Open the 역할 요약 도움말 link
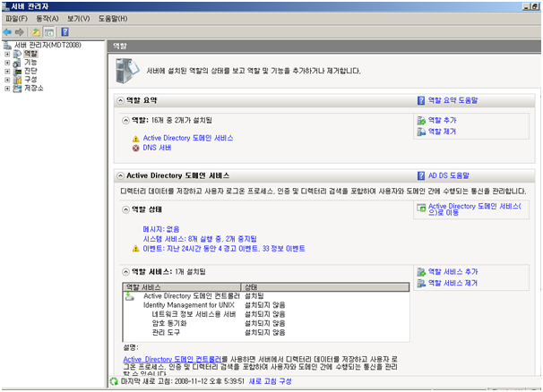The width and height of the screenshot is (543, 392). [x=453, y=100]
